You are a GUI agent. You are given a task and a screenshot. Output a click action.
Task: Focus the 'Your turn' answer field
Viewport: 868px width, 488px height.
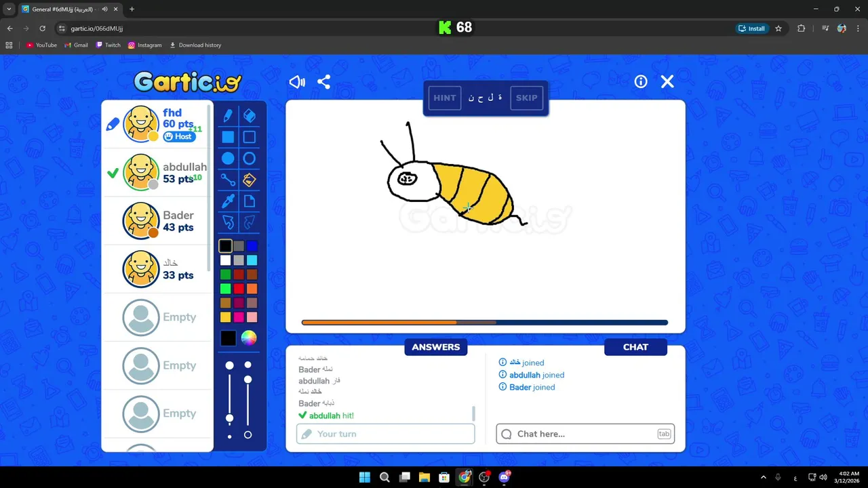[385, 434]
